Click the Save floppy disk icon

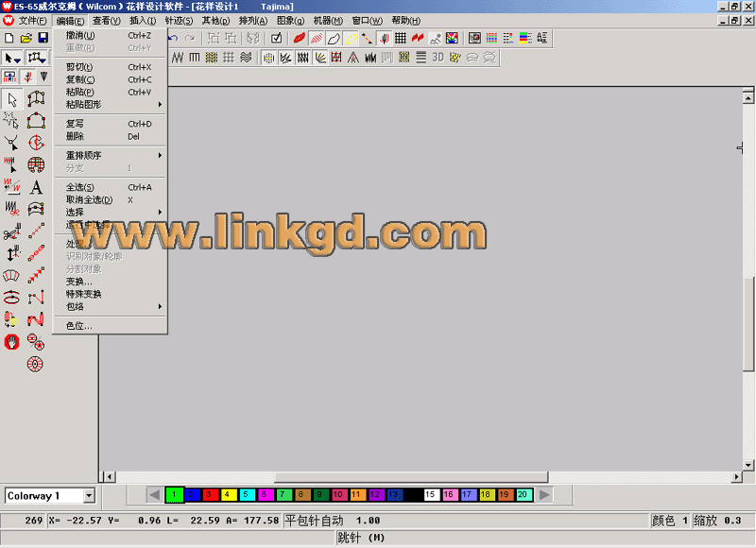coord(43,38)
